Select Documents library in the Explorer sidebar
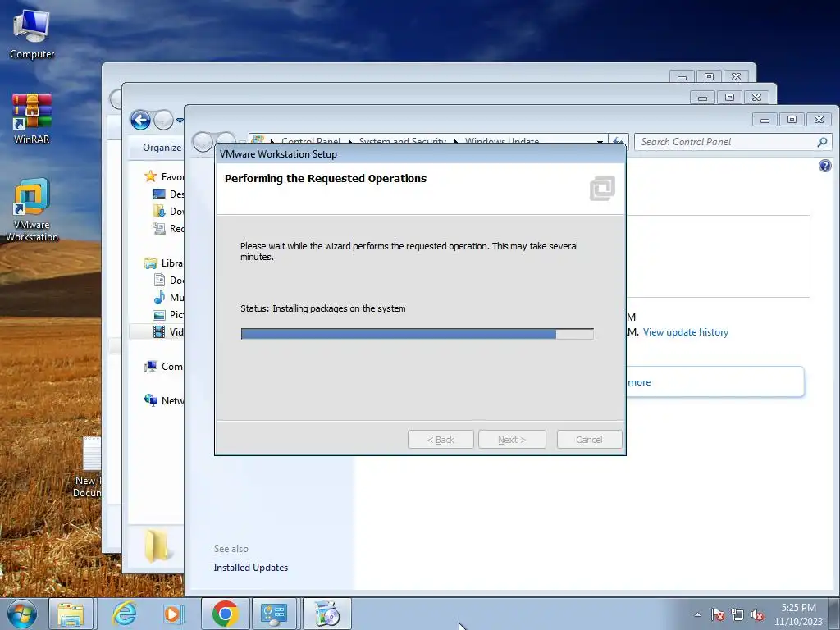The width and height of the screenshot is (840, 630). pyautogui.click(x=168, y=281)
